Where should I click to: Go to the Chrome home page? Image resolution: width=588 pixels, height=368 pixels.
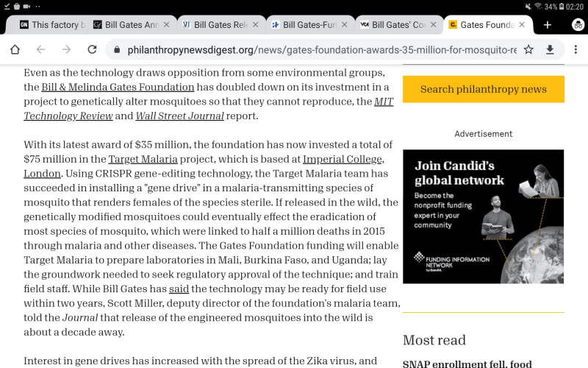[x=15, y=49]
